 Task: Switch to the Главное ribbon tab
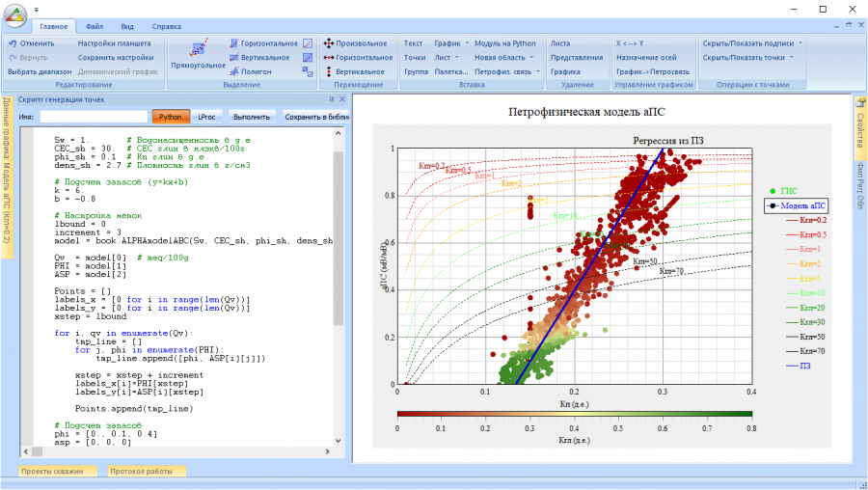click(54, 27)
